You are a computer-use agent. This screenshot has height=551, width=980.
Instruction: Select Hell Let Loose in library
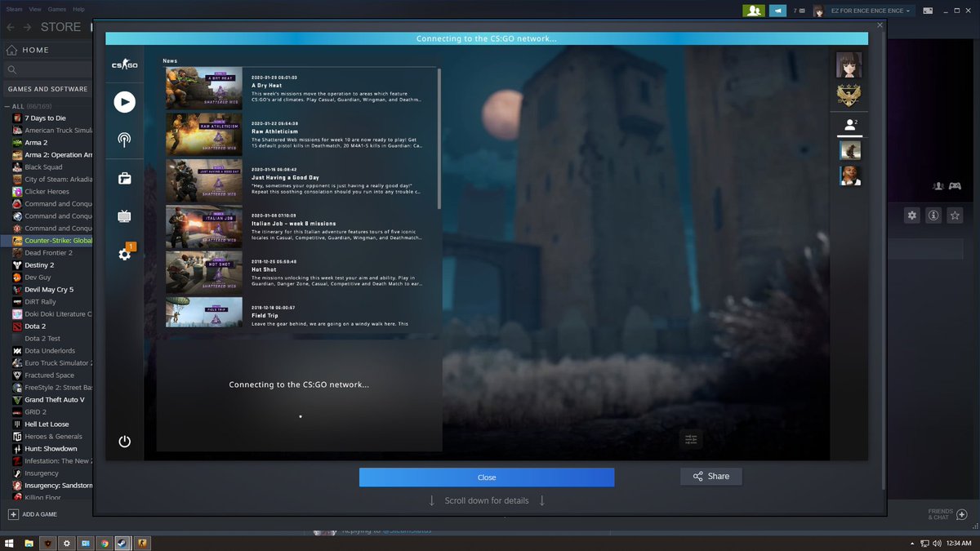click(x=47, y=424)
